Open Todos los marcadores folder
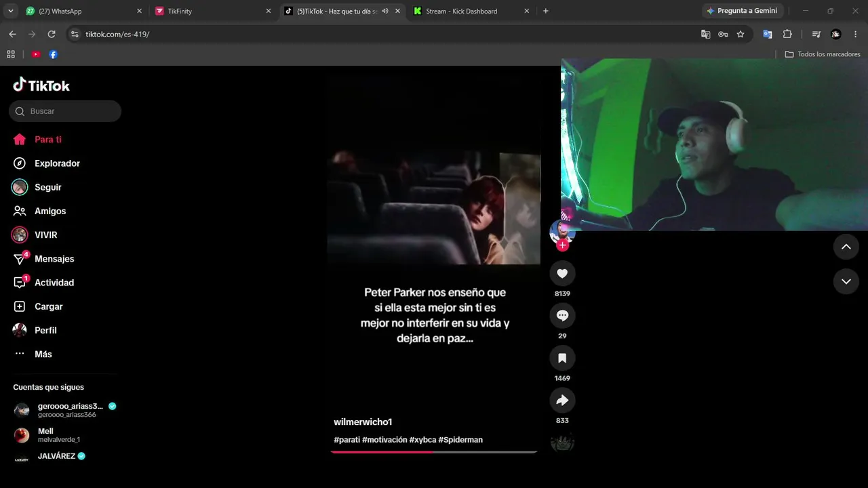Viewport: 868px width, 488px height. (x=823, y=54)
